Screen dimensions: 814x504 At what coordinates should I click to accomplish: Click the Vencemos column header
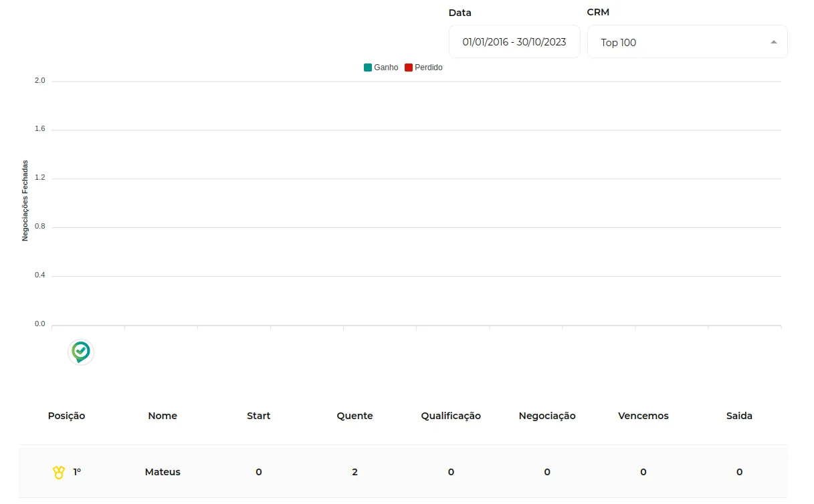click(643, 416)
